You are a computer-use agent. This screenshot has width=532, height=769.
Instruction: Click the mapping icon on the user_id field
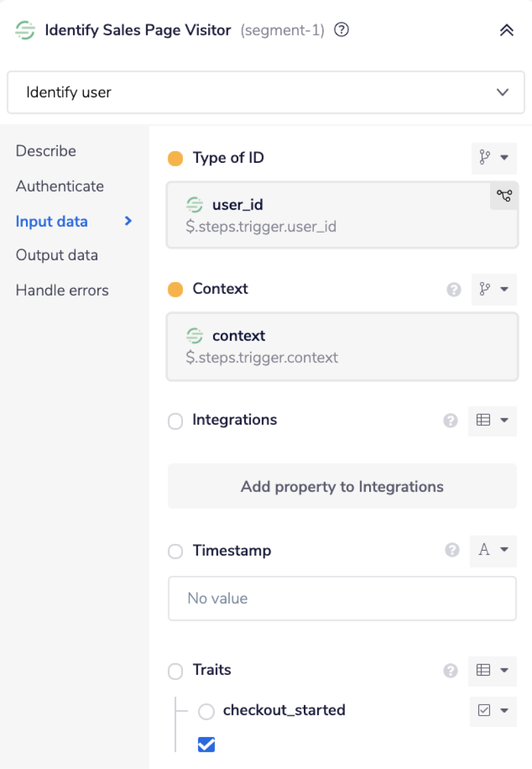tap(504, 196)
